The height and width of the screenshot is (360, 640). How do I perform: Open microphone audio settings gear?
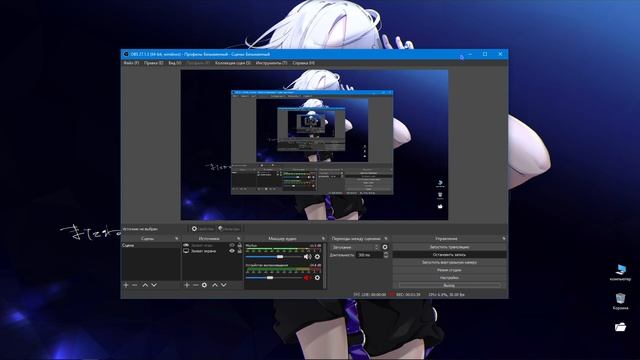317,257
